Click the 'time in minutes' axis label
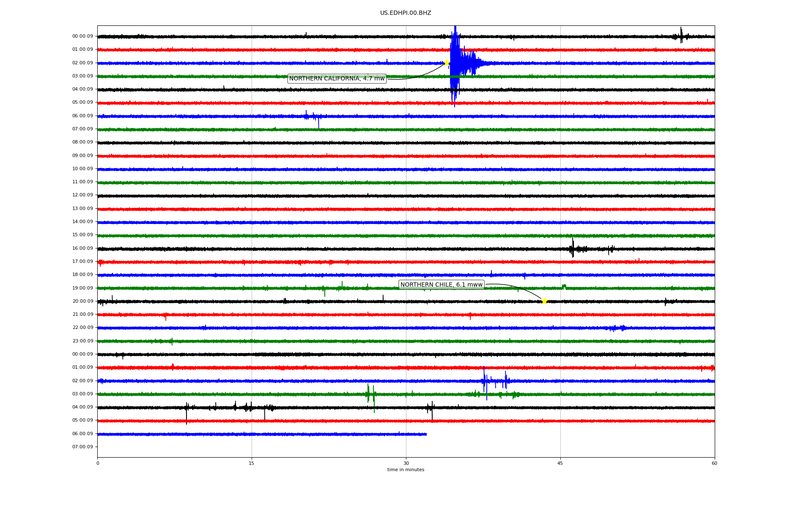The width and height of the screenshot is (812, 508). pyautogui.click(x=405, y=470)
